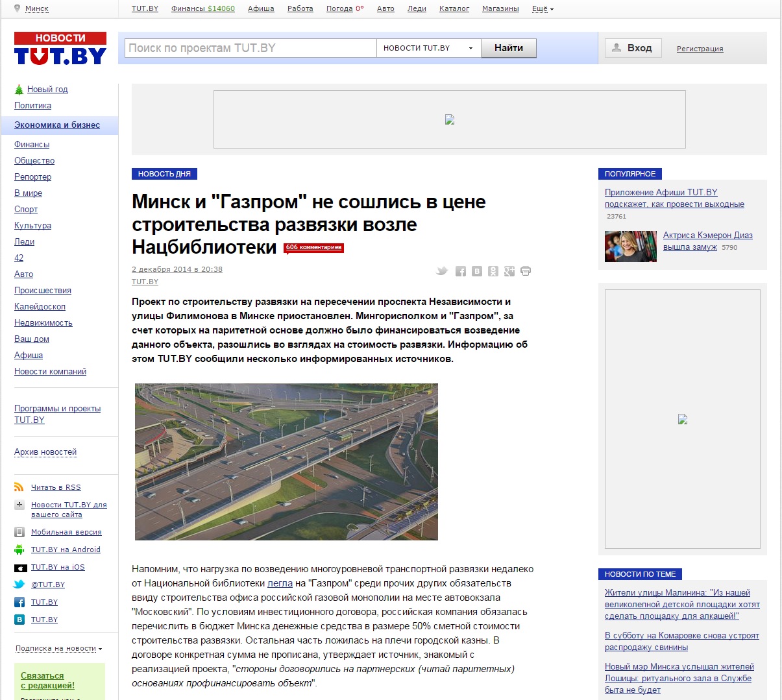This screenshot has width=782, height=700.
Task: Go to the 'Общество' section
Action: click(34, 161)
